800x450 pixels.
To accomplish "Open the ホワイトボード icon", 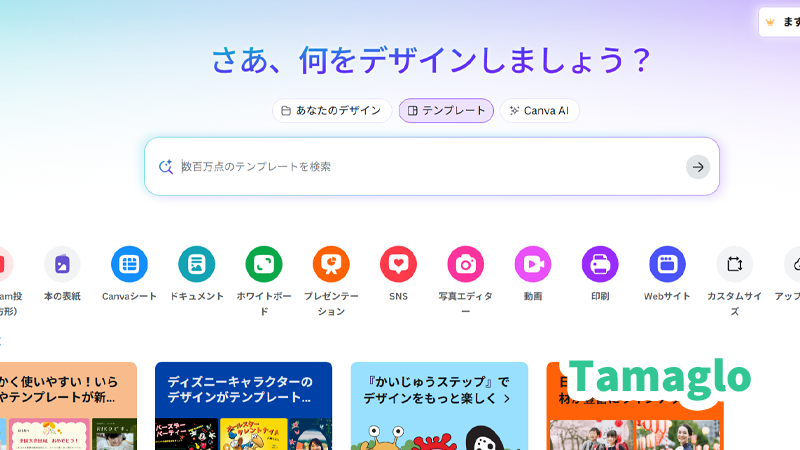I will click(x=264, y=264).
